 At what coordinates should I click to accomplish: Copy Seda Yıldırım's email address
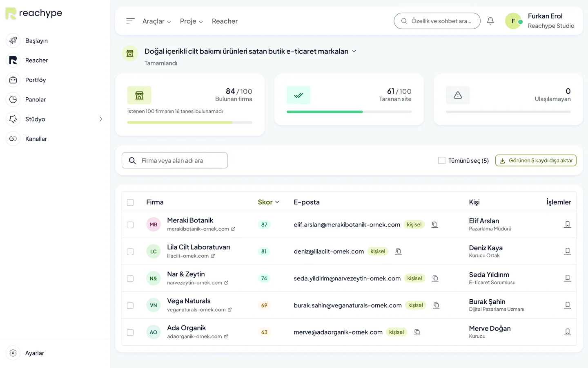coord(435,278)
